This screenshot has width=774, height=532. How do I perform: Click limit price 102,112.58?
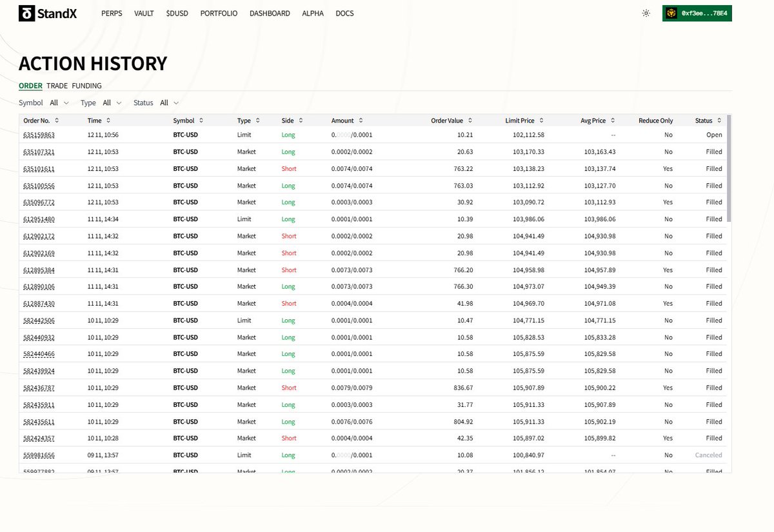click(528, 135)
